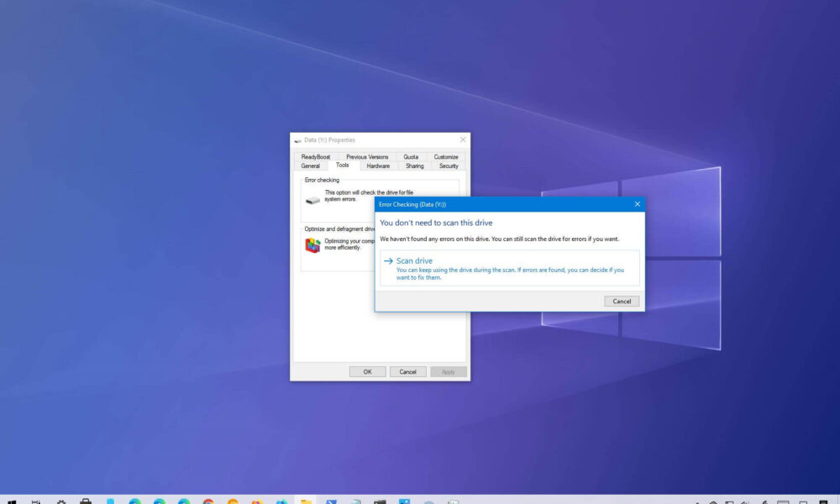Click the hard drive icon under Error checking
The height and width of the screenshot is (504, 840).
coord(312,200)
